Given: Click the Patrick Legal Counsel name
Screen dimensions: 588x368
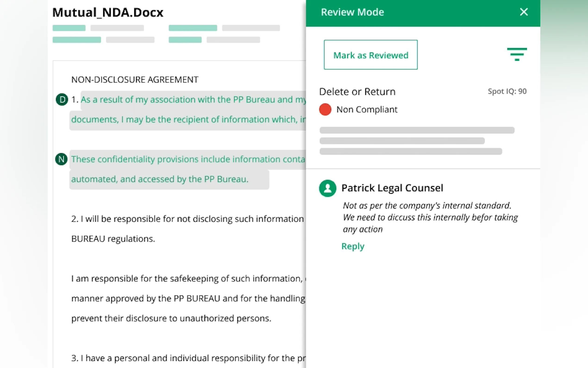Looking at the screenshot, I should [392, 188].
